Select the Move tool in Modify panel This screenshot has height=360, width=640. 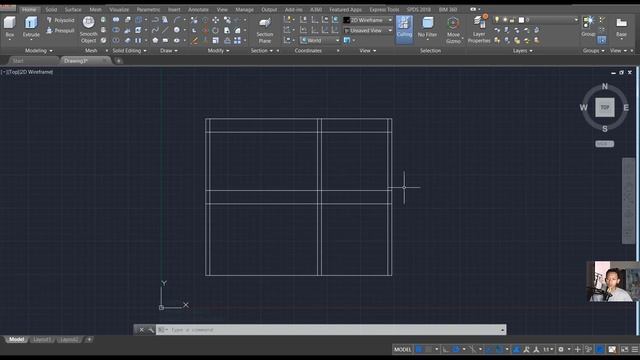[x=216, y=20]
